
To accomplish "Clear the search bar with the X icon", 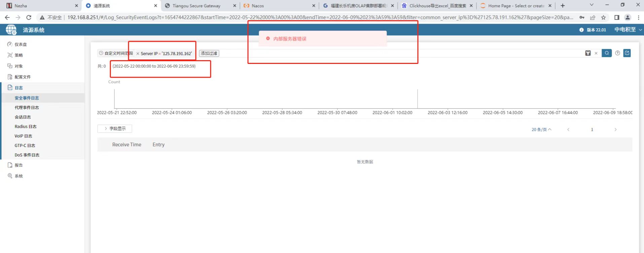I will click(596, 53).
